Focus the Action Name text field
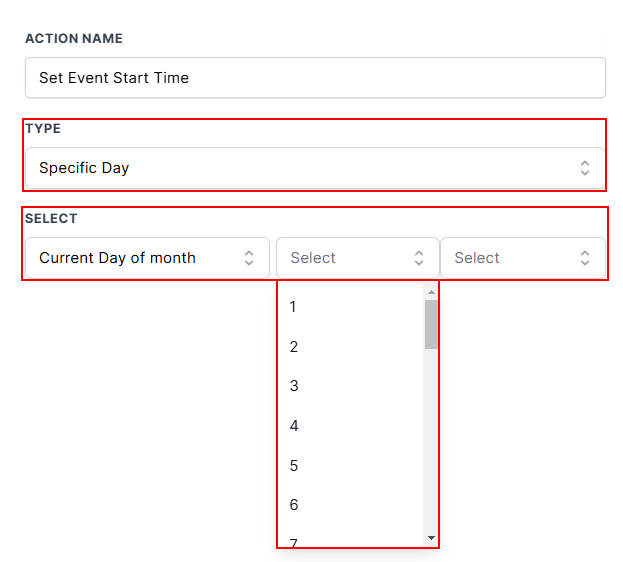Image resolution: width=623 pixels, height=562 pixels. (315, 77)
